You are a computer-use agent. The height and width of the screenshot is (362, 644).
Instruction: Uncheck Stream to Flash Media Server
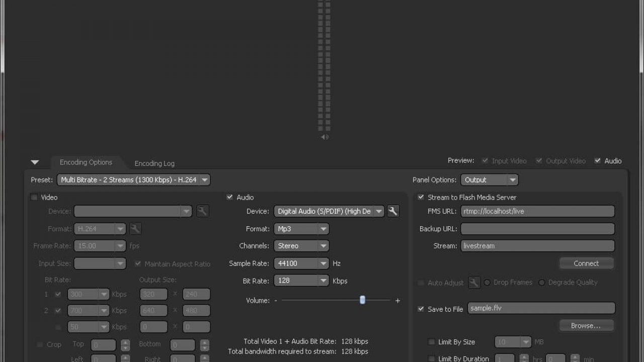[421, 198]
